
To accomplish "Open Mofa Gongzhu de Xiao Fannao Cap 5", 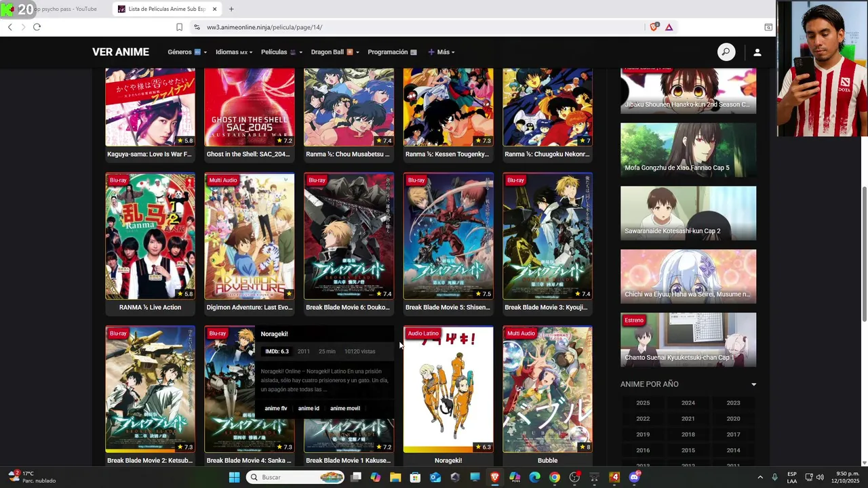I will (x=688, y=150).
